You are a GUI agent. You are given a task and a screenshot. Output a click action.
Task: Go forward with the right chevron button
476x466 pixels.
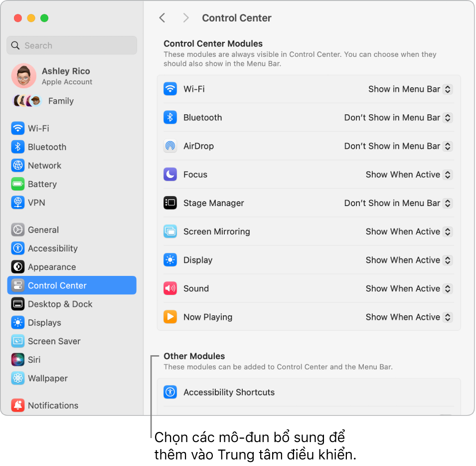[x=186, y=18]
